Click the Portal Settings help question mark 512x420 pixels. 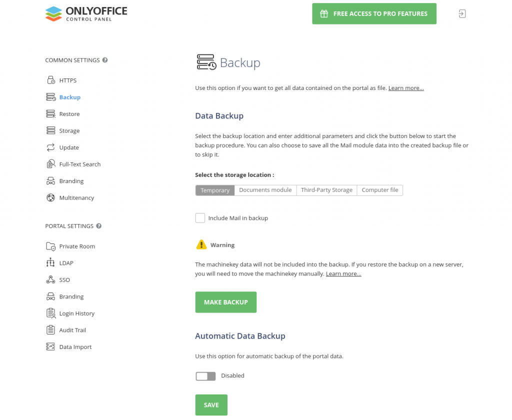pyautogui.click(x=99, y=226)
